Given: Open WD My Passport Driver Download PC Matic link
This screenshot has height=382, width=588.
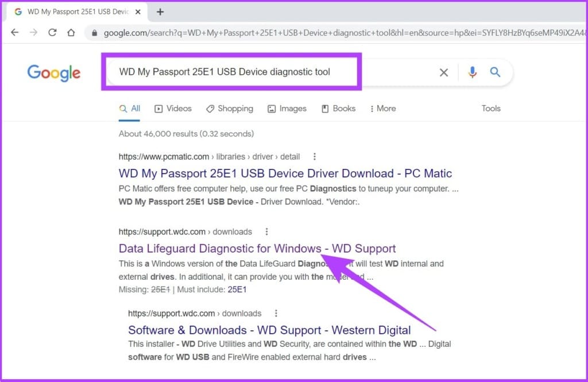Looking at the screenshot, I should [x=285, y=173].
